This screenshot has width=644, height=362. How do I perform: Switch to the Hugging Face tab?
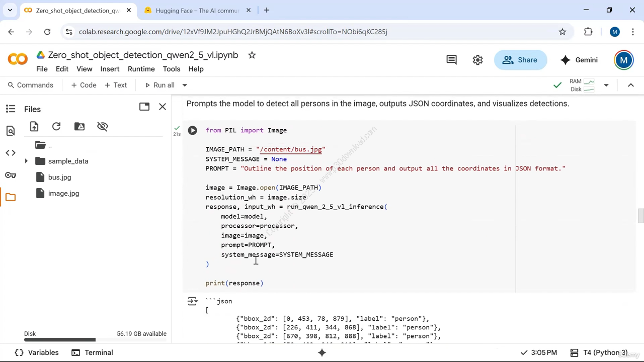(197, 11)
